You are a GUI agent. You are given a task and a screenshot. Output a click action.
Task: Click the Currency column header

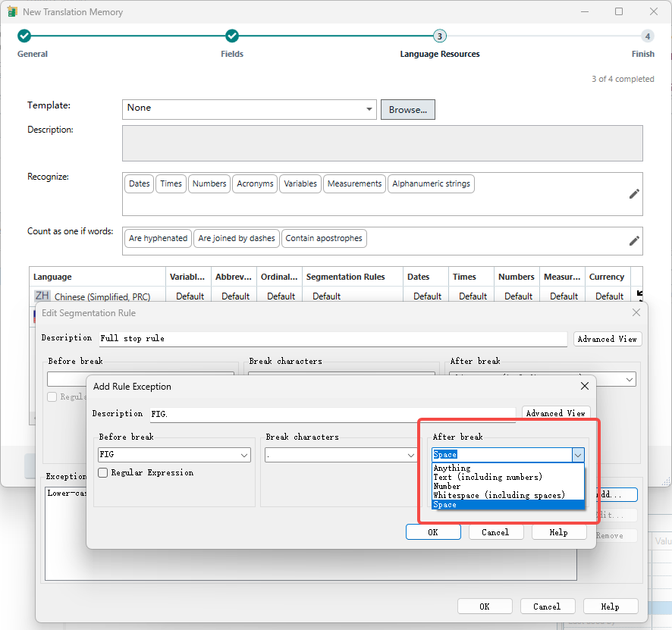pos(608,277)
